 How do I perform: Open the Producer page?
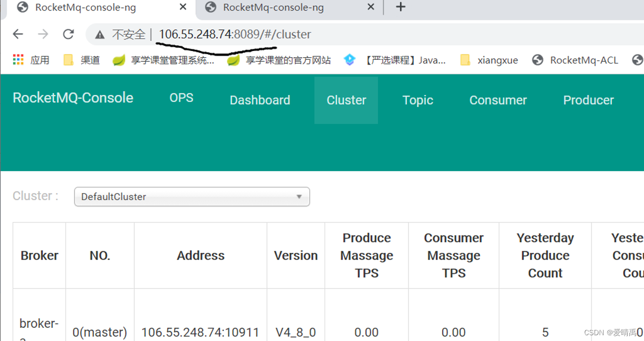[588, 100]
